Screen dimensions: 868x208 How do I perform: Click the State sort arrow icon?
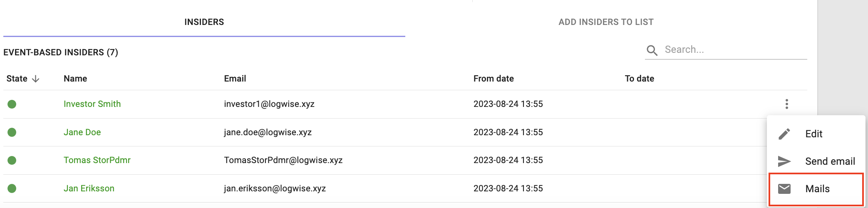(36, 79)
